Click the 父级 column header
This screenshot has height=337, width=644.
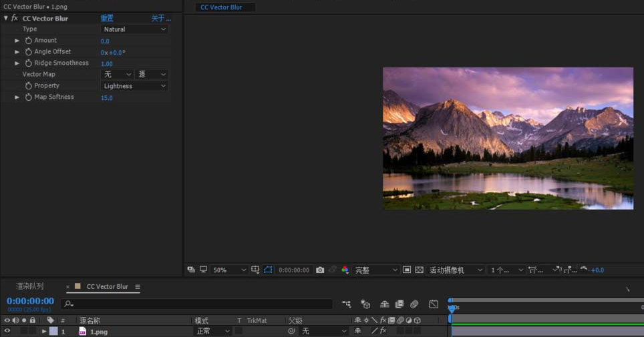tap(295, 320)
